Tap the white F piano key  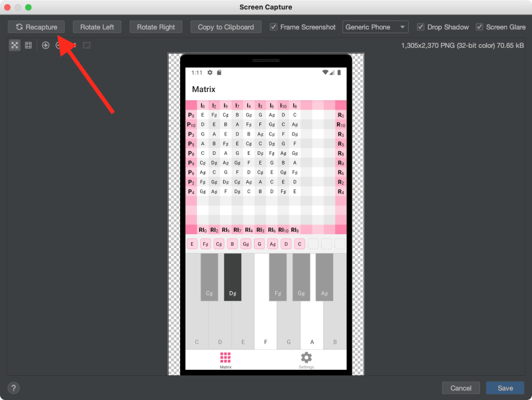(265, 326)
